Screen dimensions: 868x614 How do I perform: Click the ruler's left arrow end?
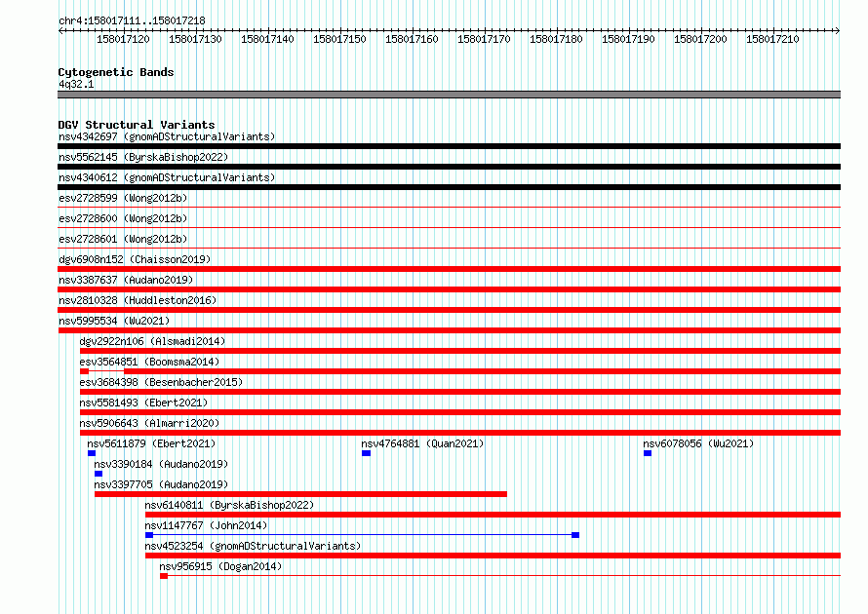60,31
